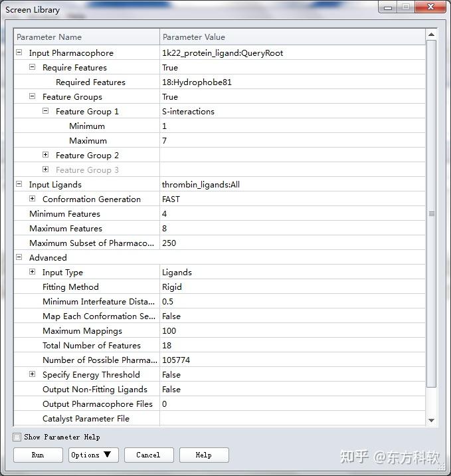451x476 pixels.
Task: Click the Maximum value 7 under Feature Group 1
Action: (164, 140)
